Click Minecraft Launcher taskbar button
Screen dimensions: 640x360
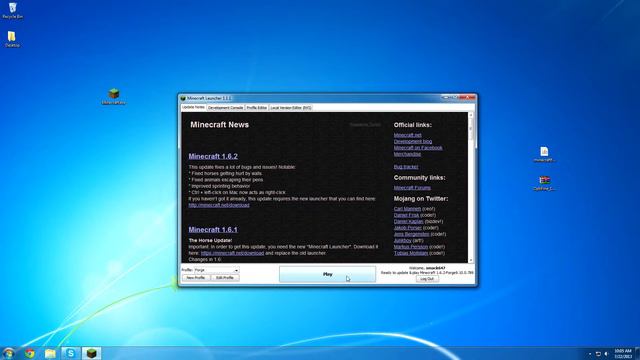tap(91, 353)
